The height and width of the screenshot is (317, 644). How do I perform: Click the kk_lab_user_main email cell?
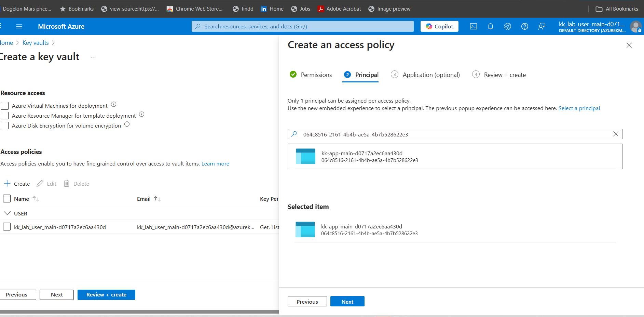coord(196,227)
